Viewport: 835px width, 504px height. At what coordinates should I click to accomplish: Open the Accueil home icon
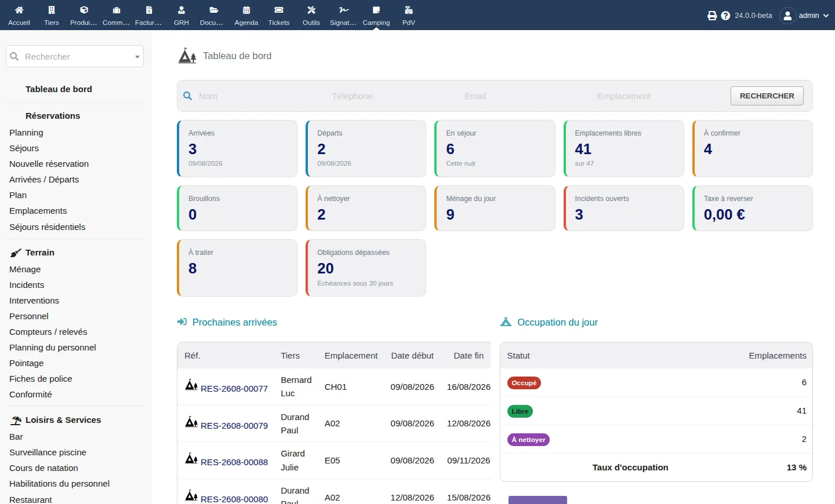19,10
